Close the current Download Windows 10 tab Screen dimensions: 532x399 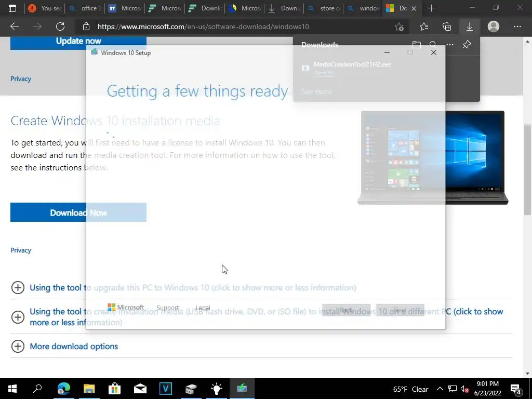(x=414, y=8)
